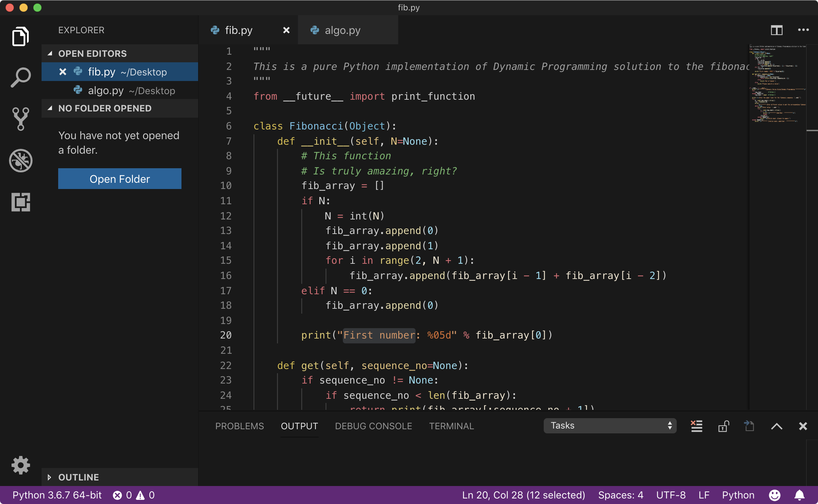The height and width of the screenshot is (504, 818).
Task: Open notifications bell in status bar
Action: (x=799, y=495)
